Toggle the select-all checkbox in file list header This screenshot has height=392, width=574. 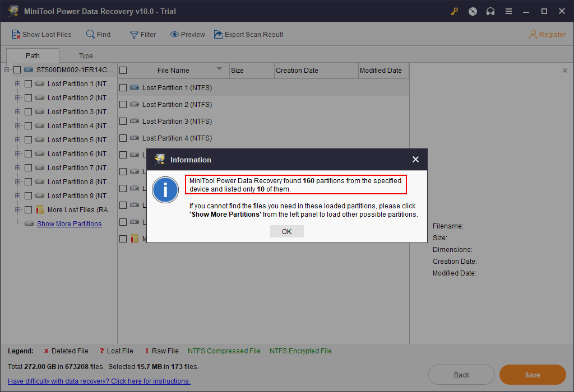tap(123, 70)
